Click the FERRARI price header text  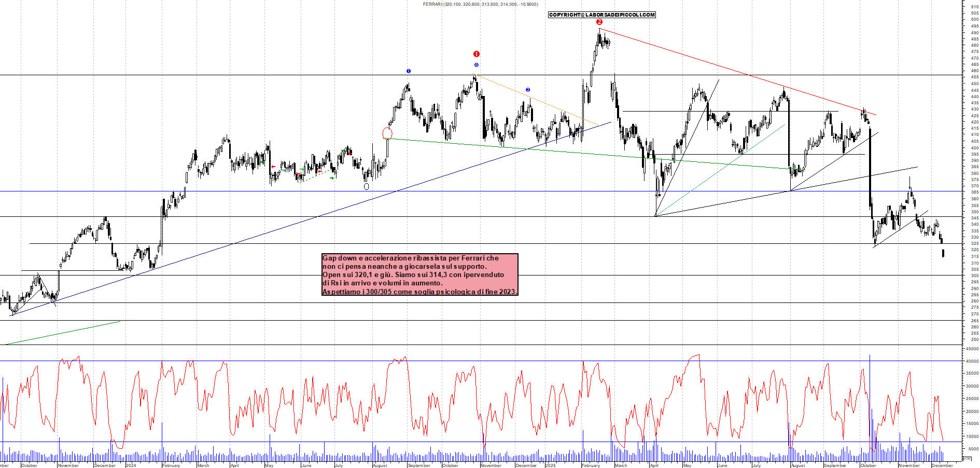480,4
